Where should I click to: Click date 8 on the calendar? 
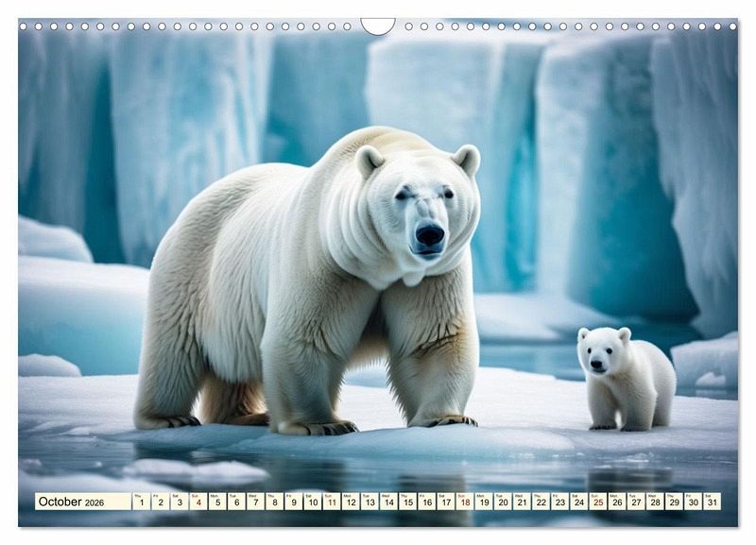coord(274,502)
